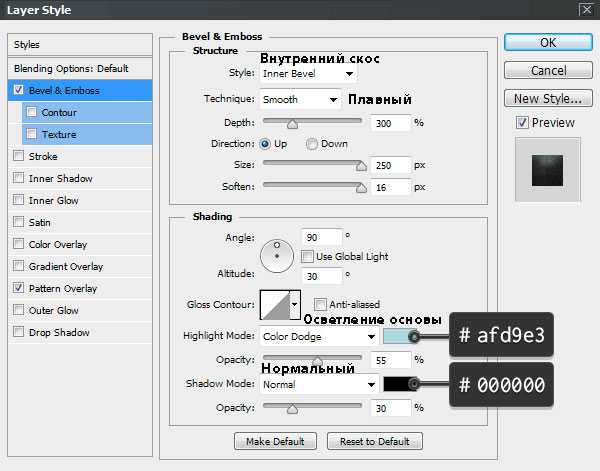Select the Down direction radio button
Screen dimensions: 600x471
click(311, 144)
